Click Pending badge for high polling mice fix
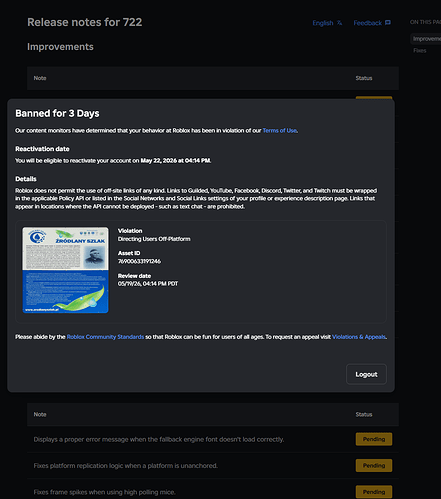441x499 pixels. [x=374, y=492]
